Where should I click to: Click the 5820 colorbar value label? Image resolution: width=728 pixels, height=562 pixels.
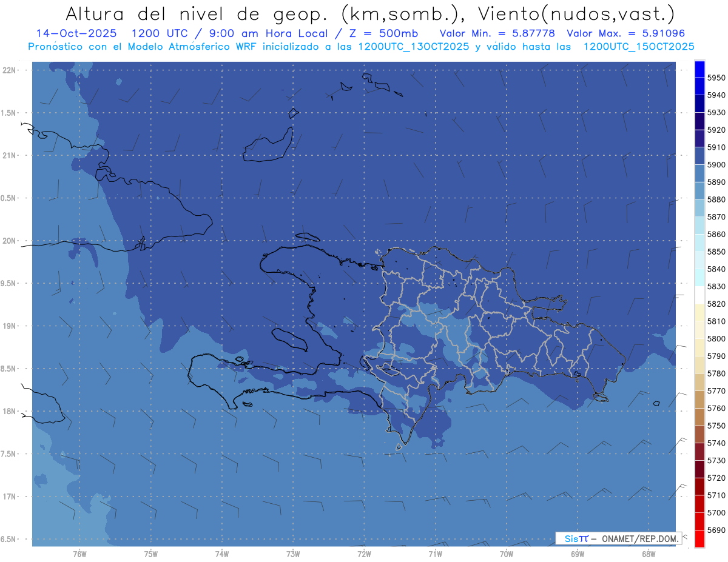(x=716, y=304)
